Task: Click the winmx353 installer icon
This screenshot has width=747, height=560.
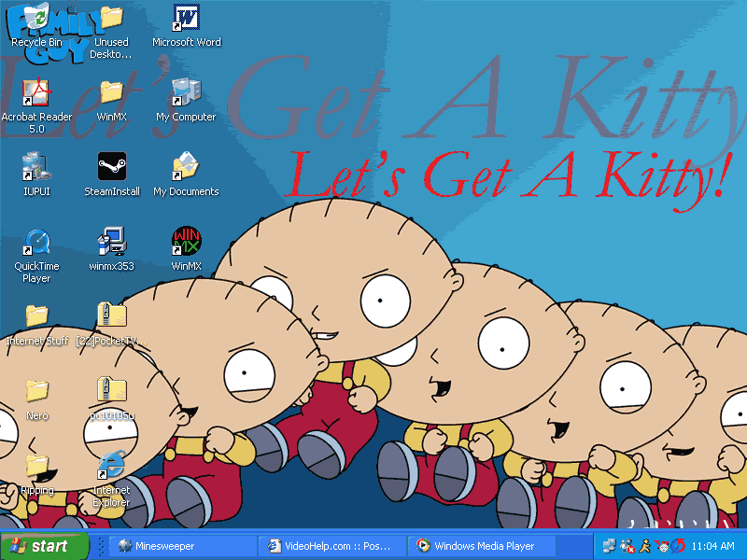Action: tap(112, 249)
